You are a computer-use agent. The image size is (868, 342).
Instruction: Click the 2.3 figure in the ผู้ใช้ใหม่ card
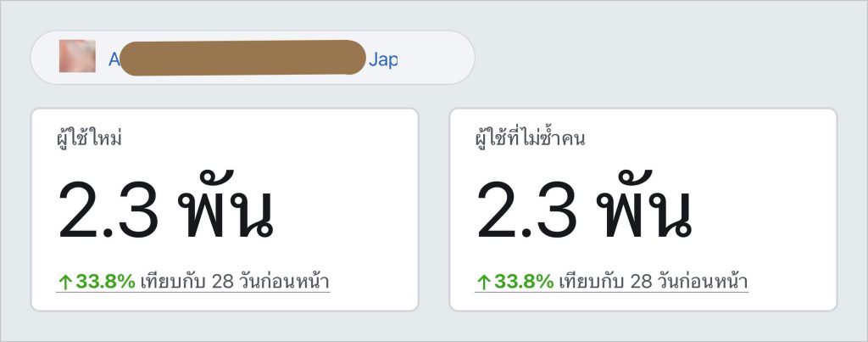pyautogui.click(x=108, y=210)
